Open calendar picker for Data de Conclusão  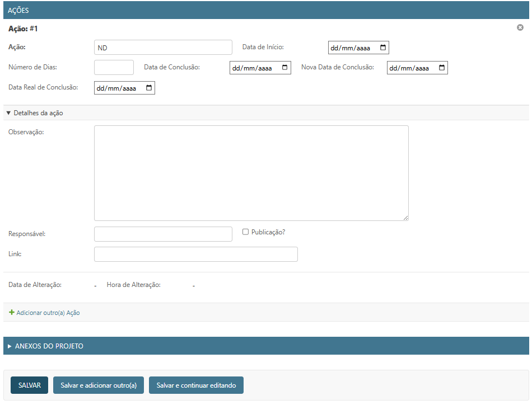284,68
